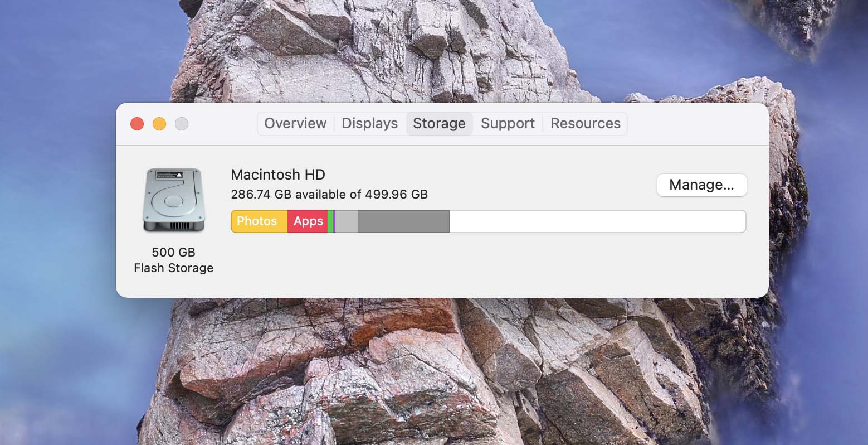Viewport: 868px width, 445px height.
Task: Close the window with red button
Action: click(137, 124)
